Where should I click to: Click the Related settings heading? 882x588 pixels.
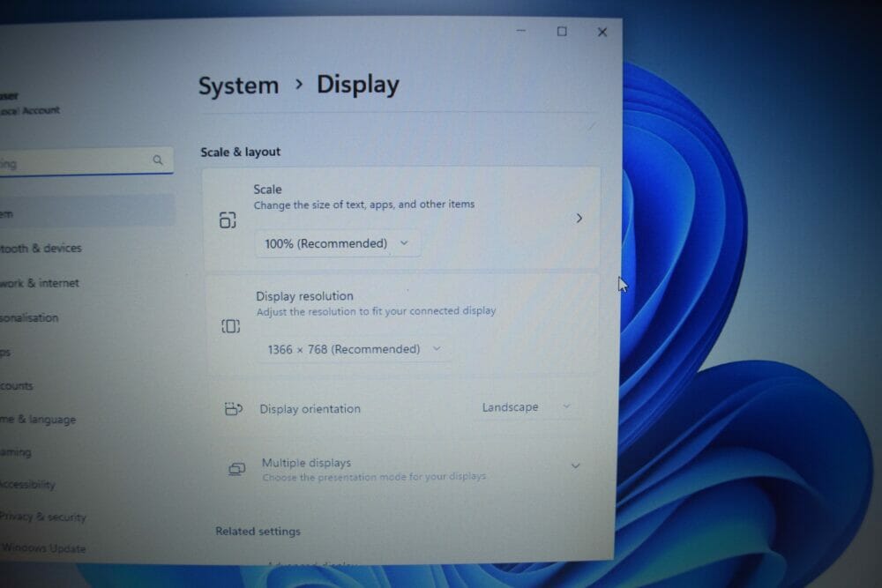coord(258,532)
